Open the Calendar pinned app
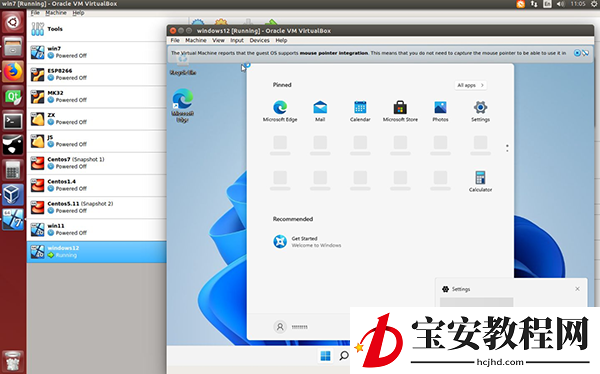The image size is (600, 374). point(360,111)
